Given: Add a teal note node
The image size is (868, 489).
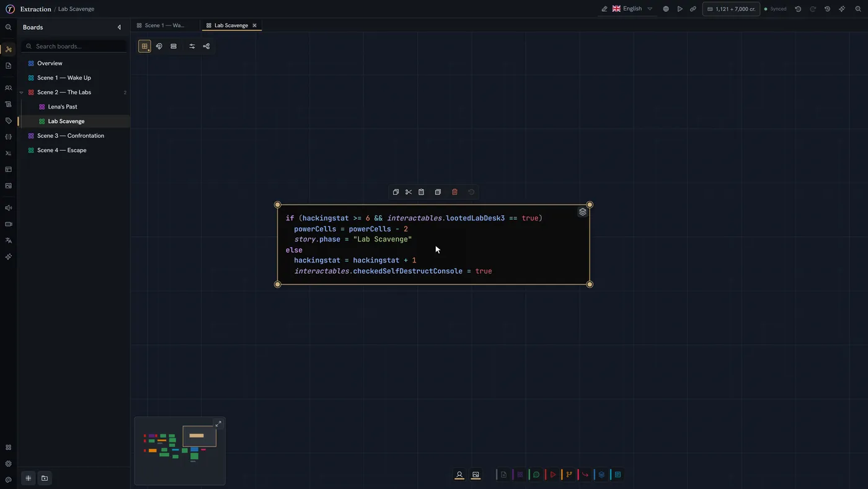Looking at the screenshot, I should (x=618, y=475).
